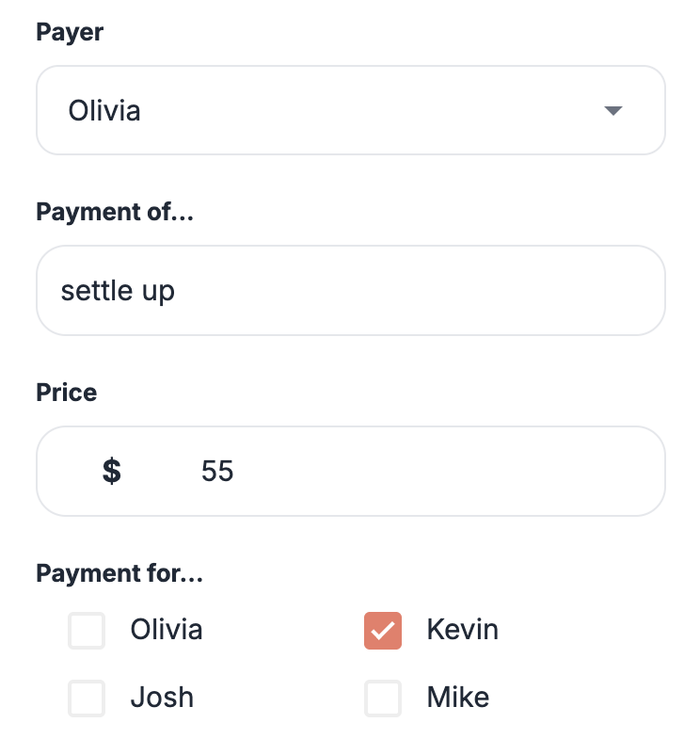Select the Olivia text in Payer combo box
The width and height of the screenshot is (700, 755).
point(104,111)
